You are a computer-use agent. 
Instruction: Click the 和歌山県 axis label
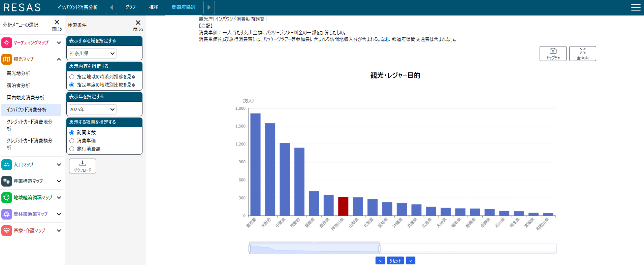click(x=543, y=224)
